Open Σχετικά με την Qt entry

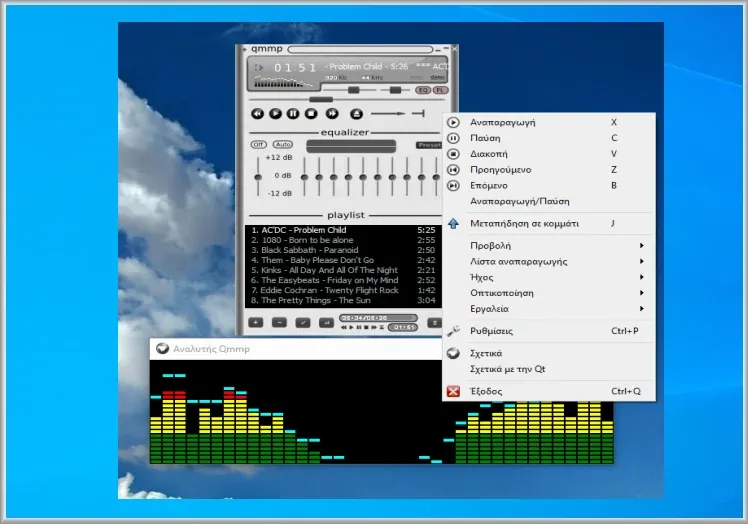(549, 369)
